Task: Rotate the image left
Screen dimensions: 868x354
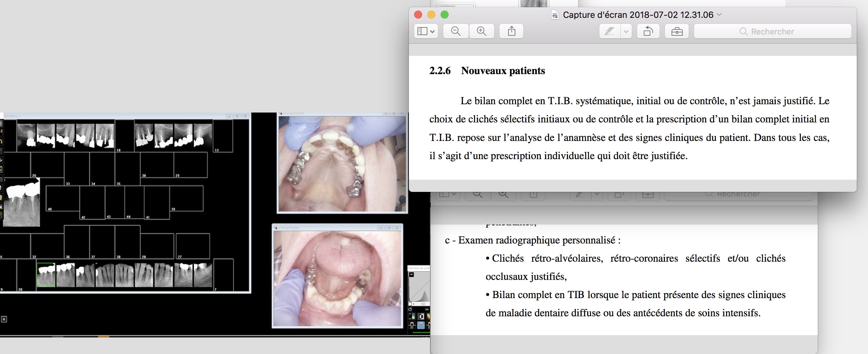Action: (648, 31)
